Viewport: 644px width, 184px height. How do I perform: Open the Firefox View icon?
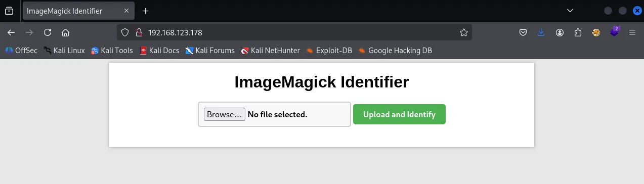click(x=9, y=11)
